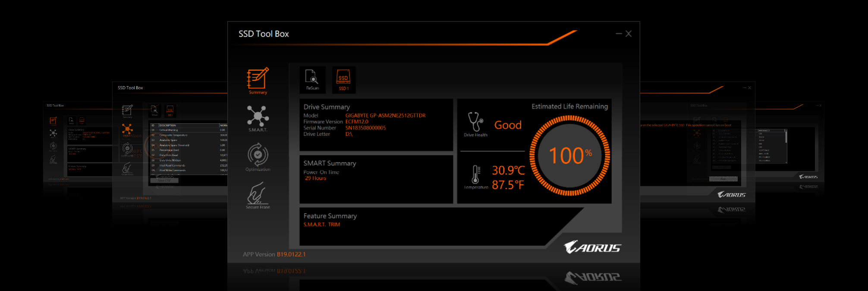Click the Power On Time value 29 Hours
The height and width of the screenshot is (291, 868).
[x=315, y=178]
